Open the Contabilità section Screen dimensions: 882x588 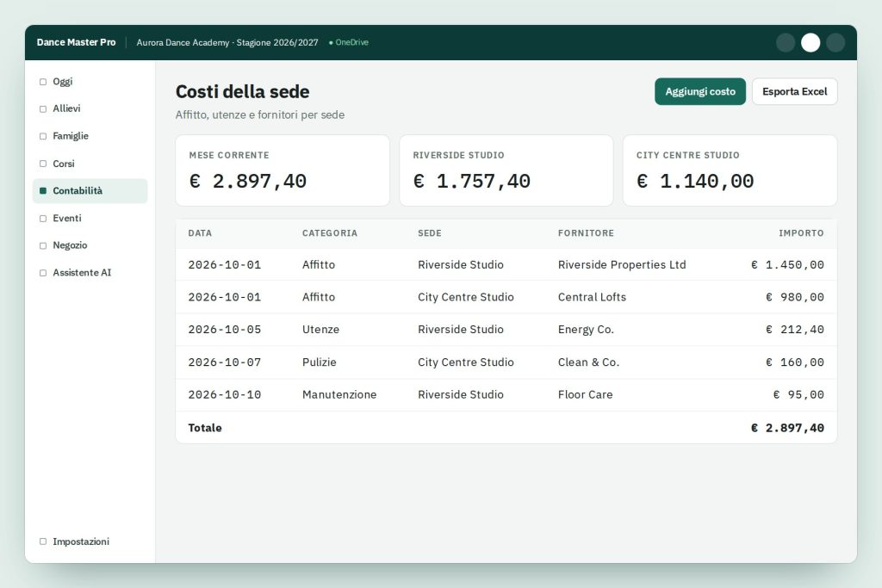pyautogui.click(x=90, y=191)
